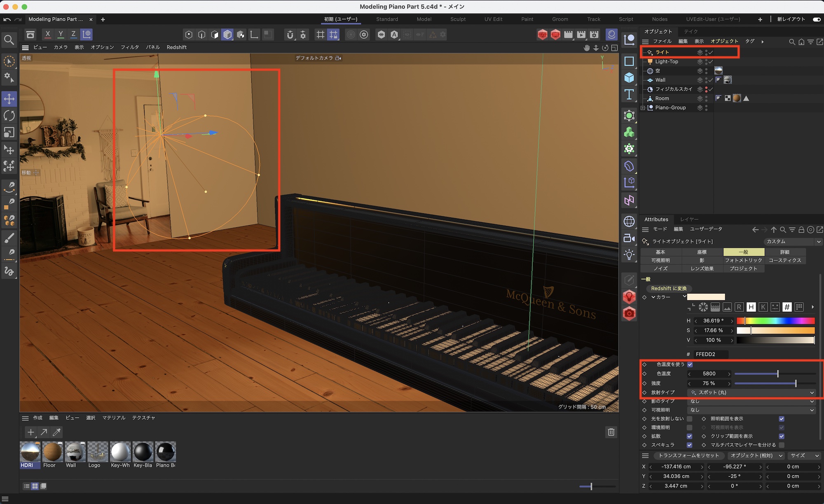Select the Floor material thumbnail
The height and width of the screenshot is (504, 824).
click(52, 452)
